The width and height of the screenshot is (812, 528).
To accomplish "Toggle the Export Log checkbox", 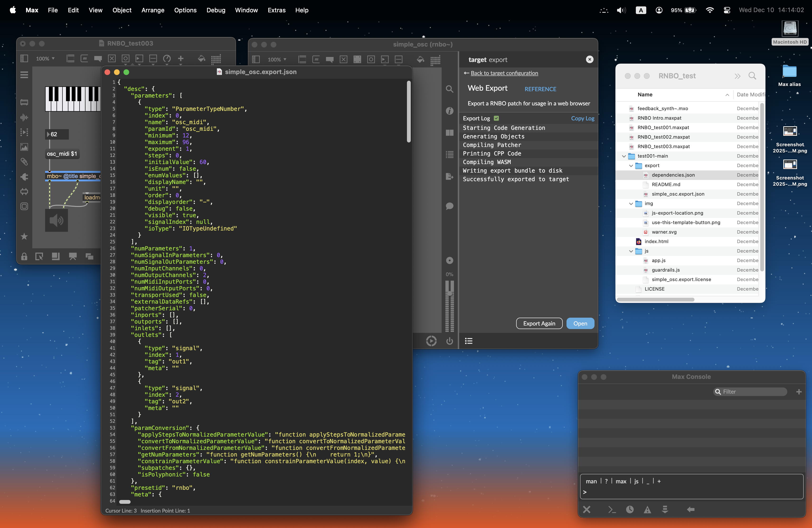I will 496,118.
